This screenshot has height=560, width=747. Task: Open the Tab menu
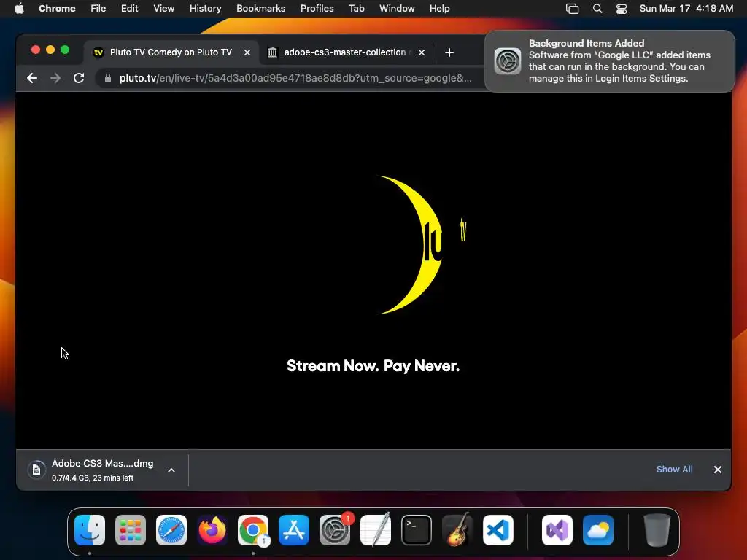tap(356, 8)
